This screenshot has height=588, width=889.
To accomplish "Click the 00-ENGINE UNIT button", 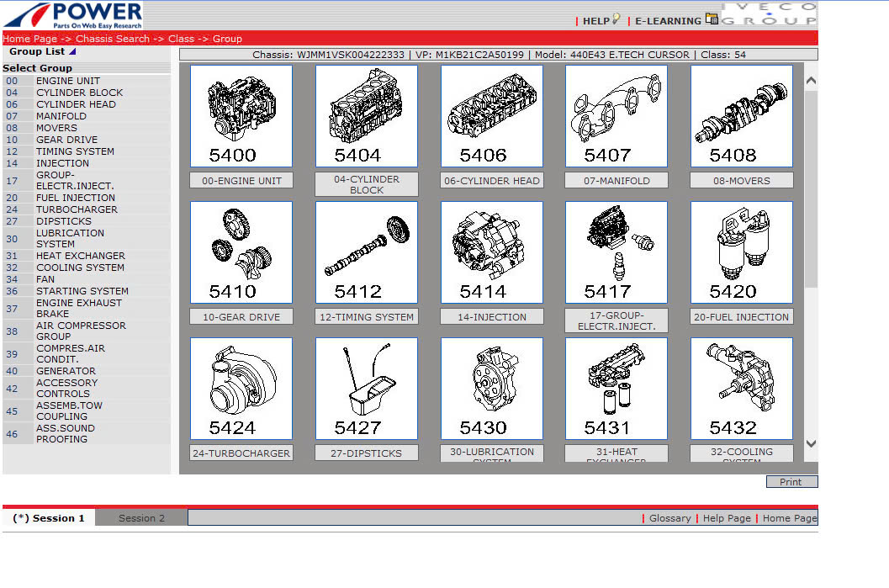I will click(241, 180).
